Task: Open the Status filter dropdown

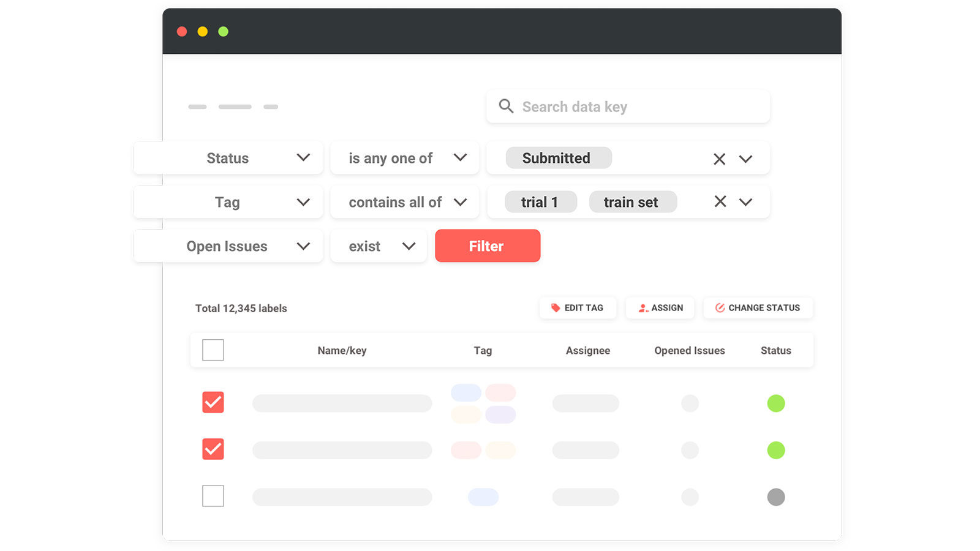Action: [228, 158]
